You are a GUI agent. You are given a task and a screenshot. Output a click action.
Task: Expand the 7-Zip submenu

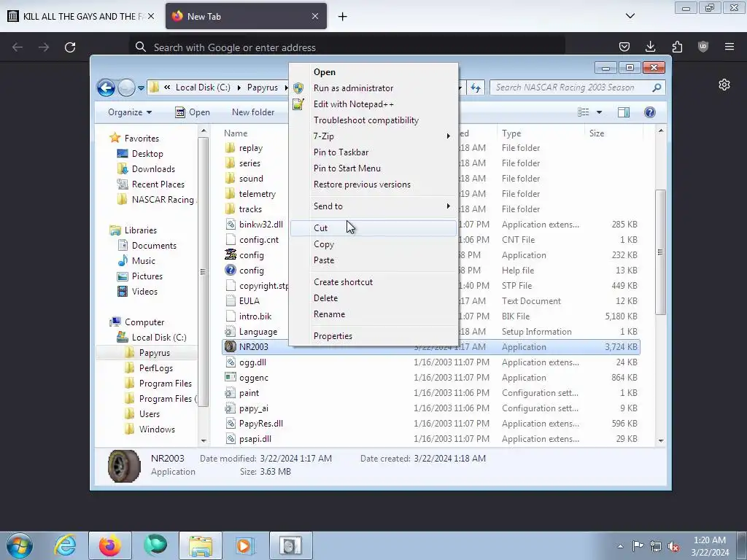click(373, 136)
